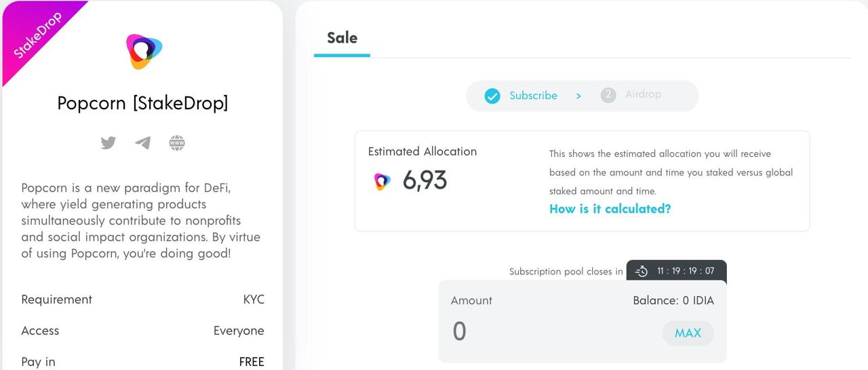
Task: Click the KYC requirement value
Action: coord(254,299)
